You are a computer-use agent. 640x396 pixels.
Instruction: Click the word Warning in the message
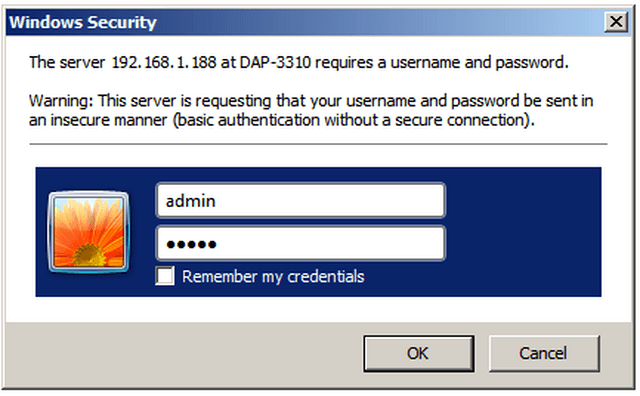(x=61, y=101)
